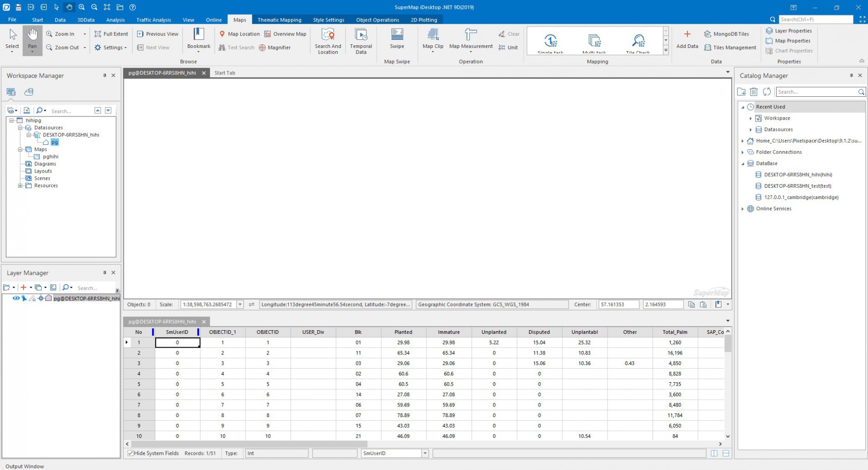The width and height of the screenshot is (868, 470).
Task: Activate Zoom In tool
Action: (x=61, y=34)
